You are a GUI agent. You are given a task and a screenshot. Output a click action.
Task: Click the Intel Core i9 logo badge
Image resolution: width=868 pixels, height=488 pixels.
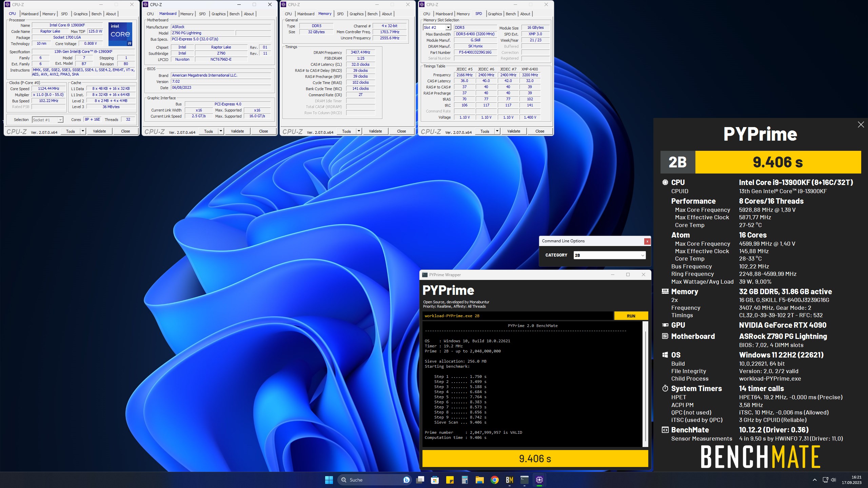pyautogui.click(x=120, y=34)
